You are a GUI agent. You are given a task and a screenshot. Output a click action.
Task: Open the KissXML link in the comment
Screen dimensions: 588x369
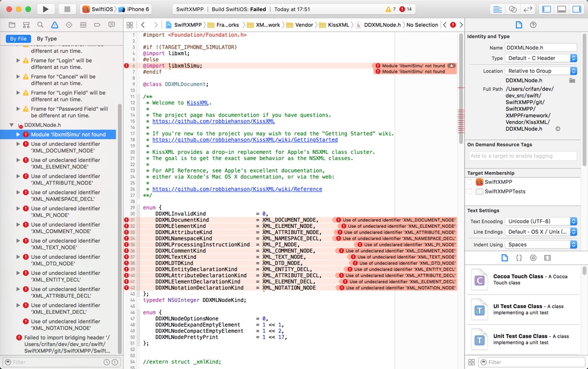tap(198, 103)
